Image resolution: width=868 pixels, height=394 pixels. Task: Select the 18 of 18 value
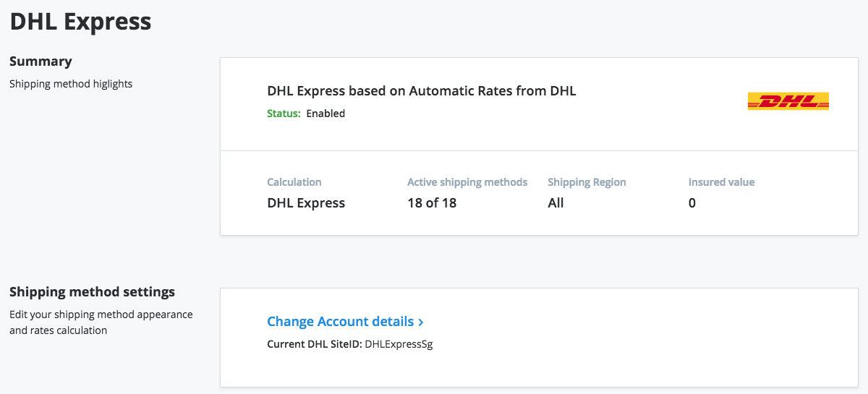[x=432, y=203]
